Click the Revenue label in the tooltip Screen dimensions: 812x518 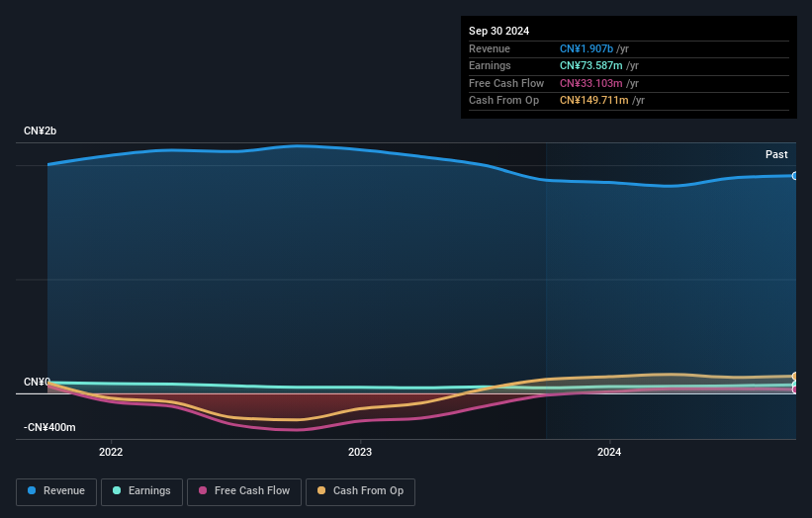pyautogui.click(x=490, y=48)
